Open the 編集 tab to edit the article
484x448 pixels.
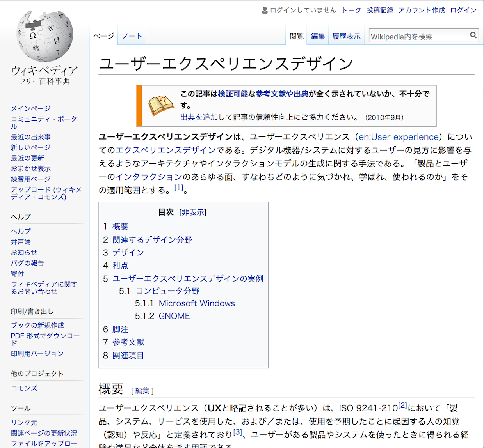point(318,36)
